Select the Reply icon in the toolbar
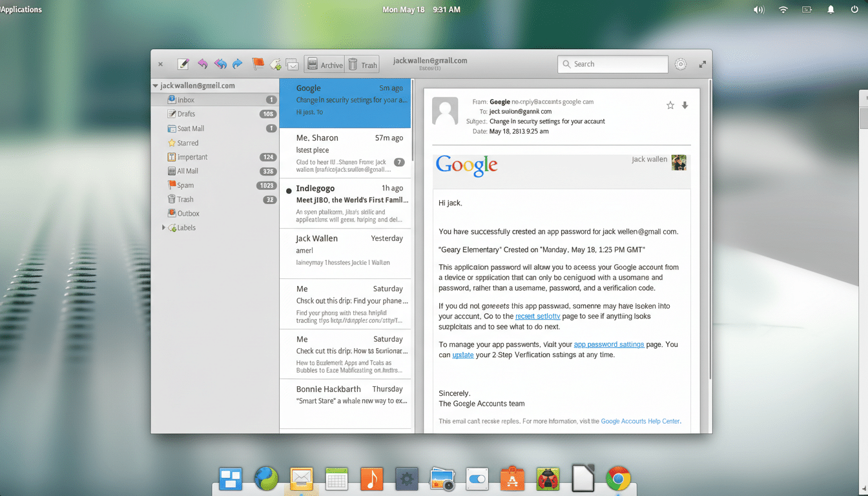 tap(202, 63)
